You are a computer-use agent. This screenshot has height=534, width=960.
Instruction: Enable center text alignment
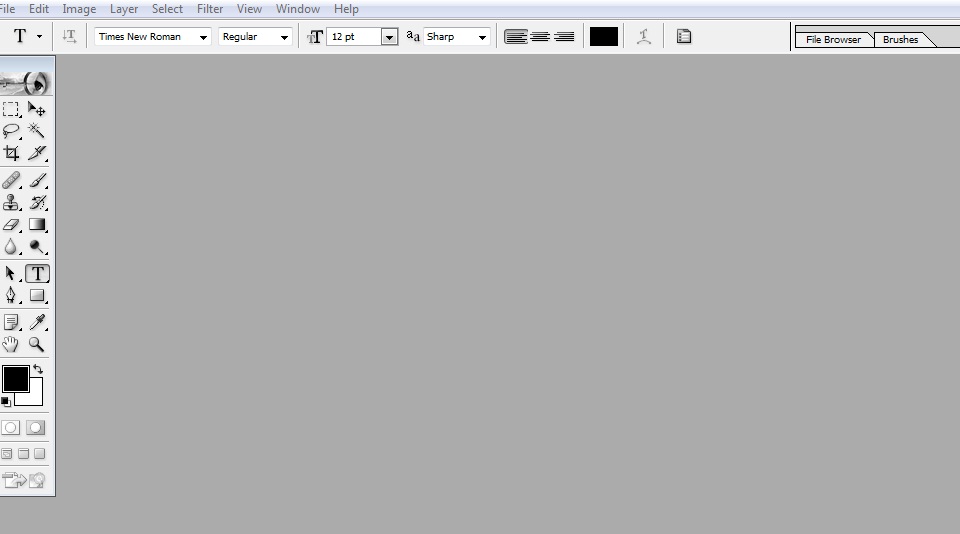tap(540, 37)
